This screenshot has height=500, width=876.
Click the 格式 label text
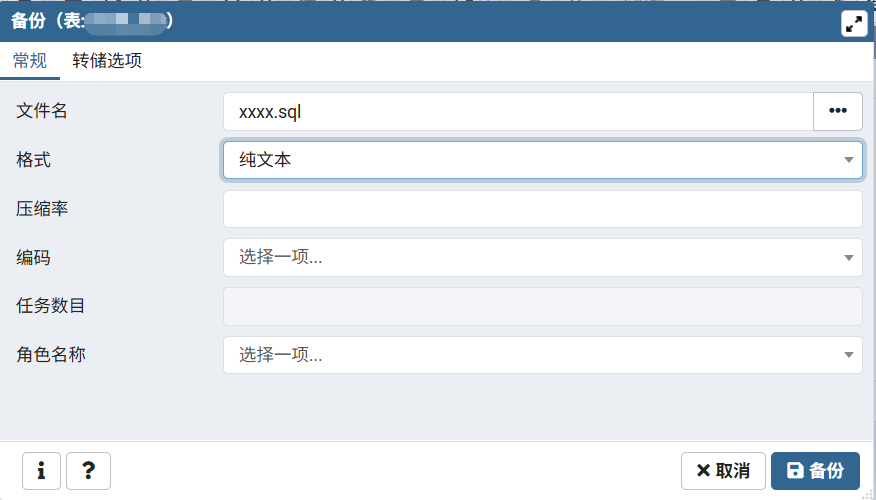[33, 160]
